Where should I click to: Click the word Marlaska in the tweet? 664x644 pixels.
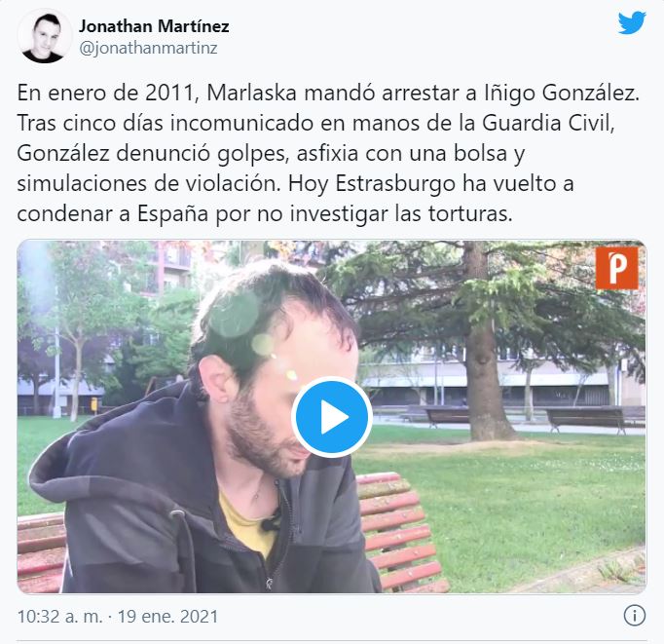coord(251,94)
